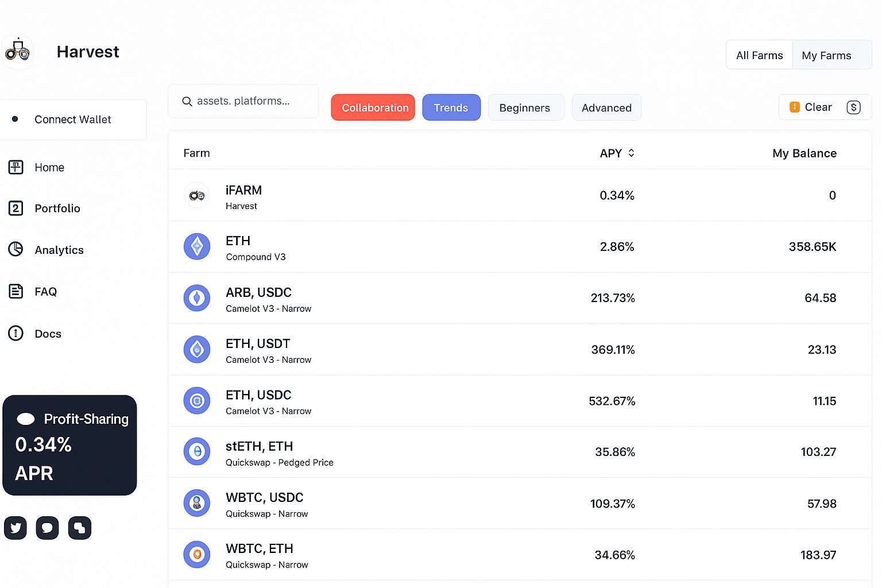Open the Twitter social icon

pos(15,528)
